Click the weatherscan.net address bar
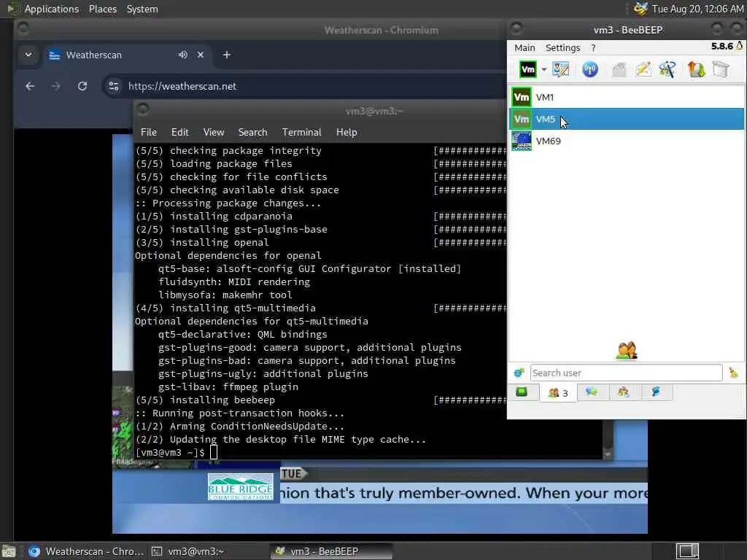Screen dimensions: 747x560 point(305,86)
